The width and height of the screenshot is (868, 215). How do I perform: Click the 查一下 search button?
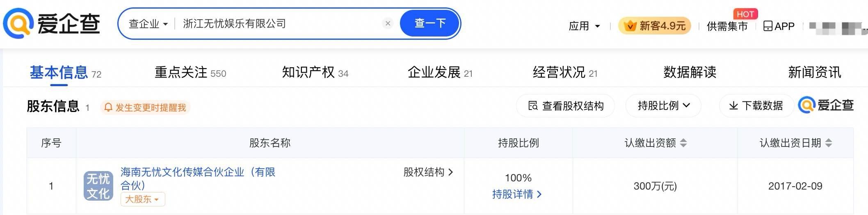430,23
